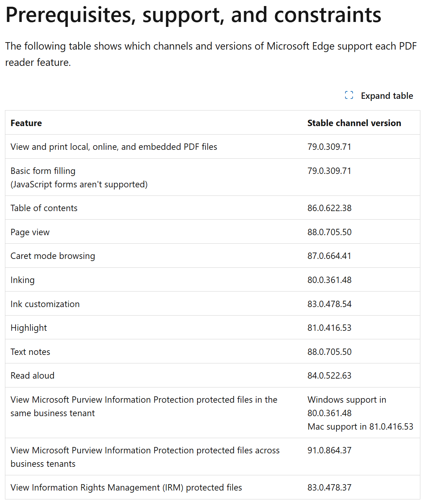Click the "View and print local" feature cell
Screen dimensions: 426x504
point(114,147)
